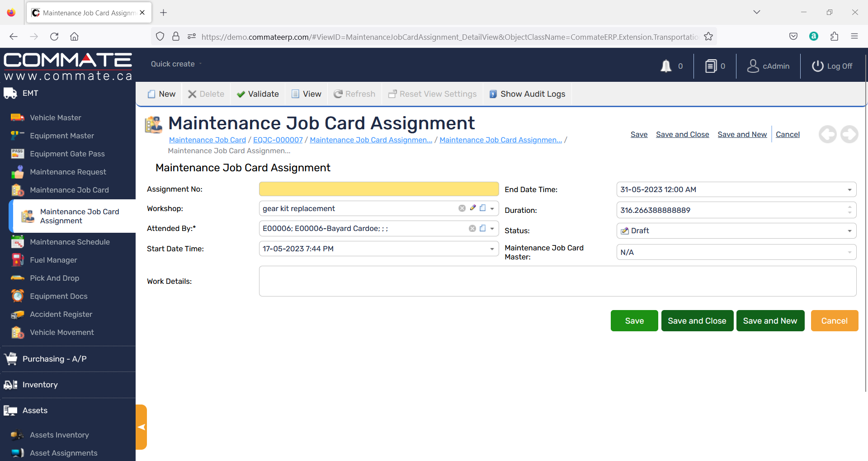Click the COMMATE logo
The width and height of the screenshot is (868, 461).
pos(68,66)
